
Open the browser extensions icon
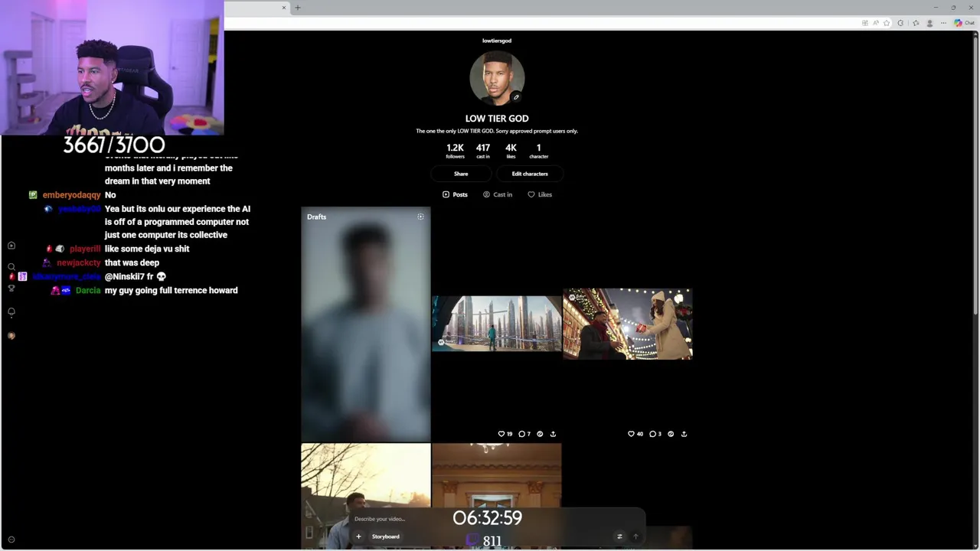(900, 23)
